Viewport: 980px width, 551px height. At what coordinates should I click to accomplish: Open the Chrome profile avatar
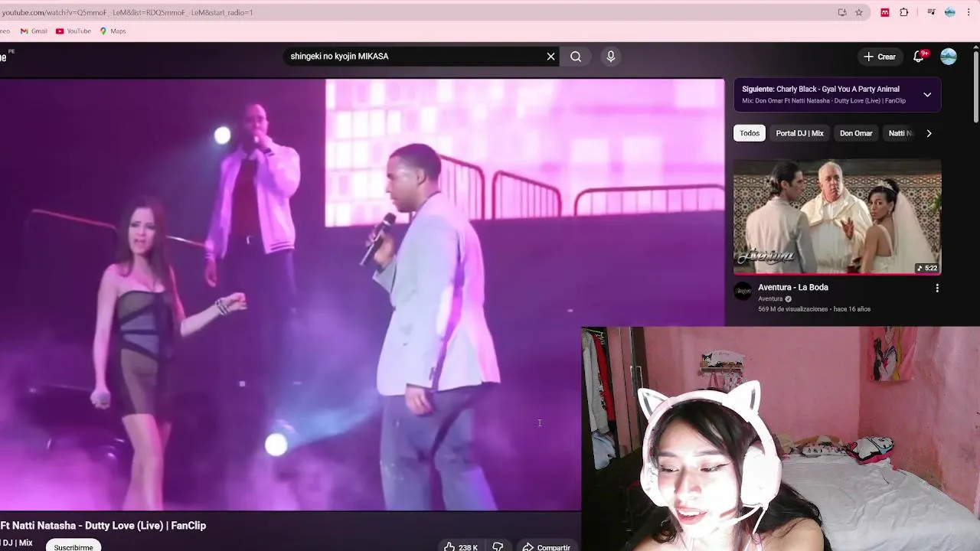(950, 12)
